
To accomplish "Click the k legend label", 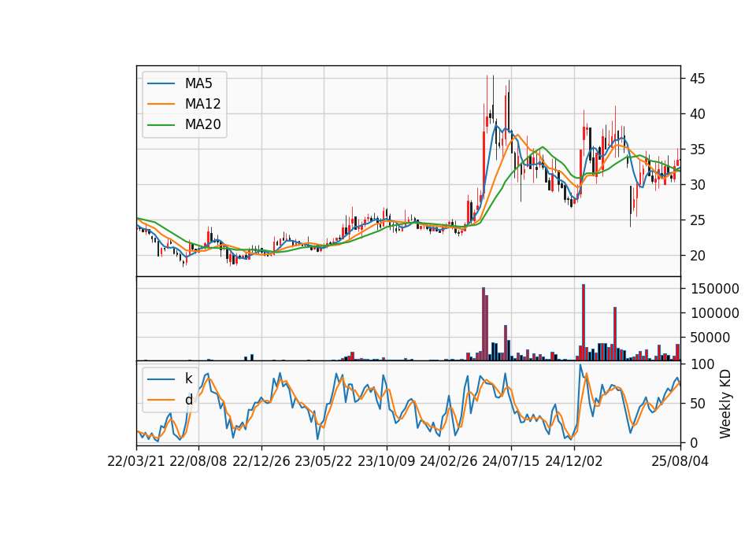I will click(188, 379).
